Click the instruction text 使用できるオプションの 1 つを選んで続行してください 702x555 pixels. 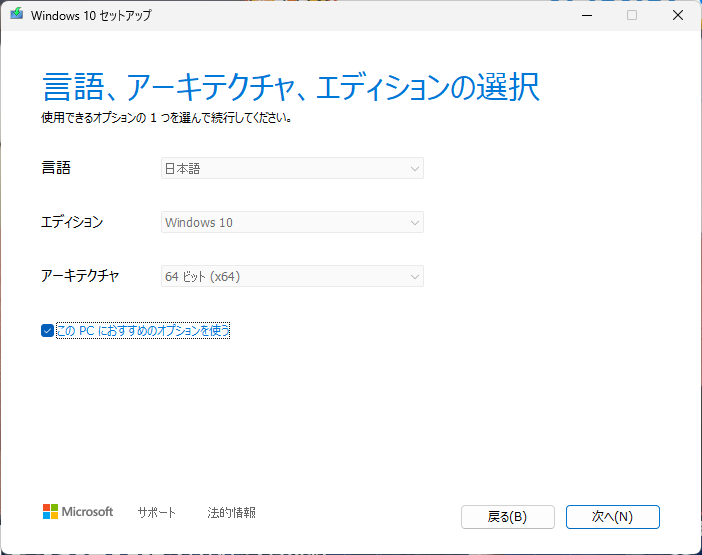[167, 118]
